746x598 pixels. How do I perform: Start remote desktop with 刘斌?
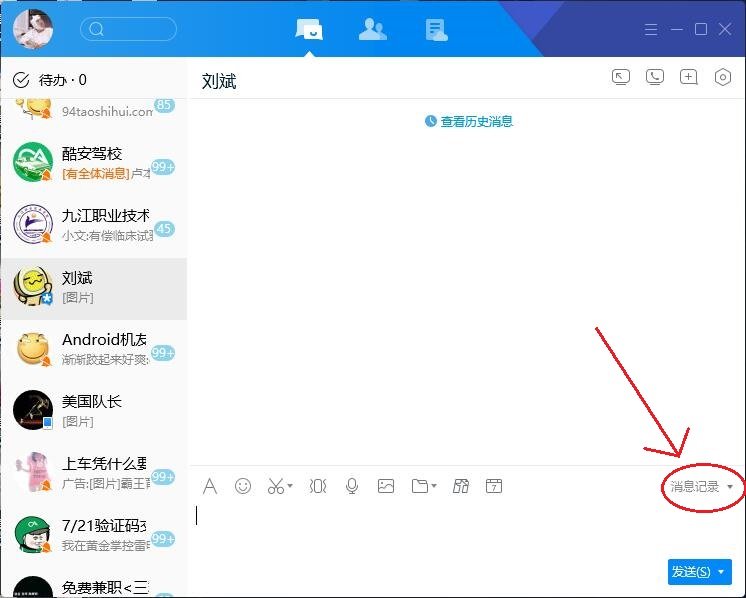coord(621,77)
